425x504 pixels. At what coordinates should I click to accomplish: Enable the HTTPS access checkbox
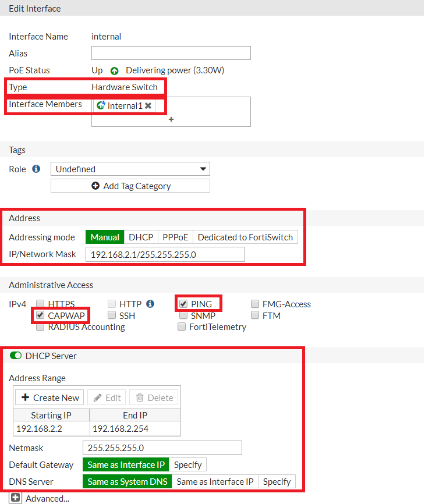tap(41, 304)
